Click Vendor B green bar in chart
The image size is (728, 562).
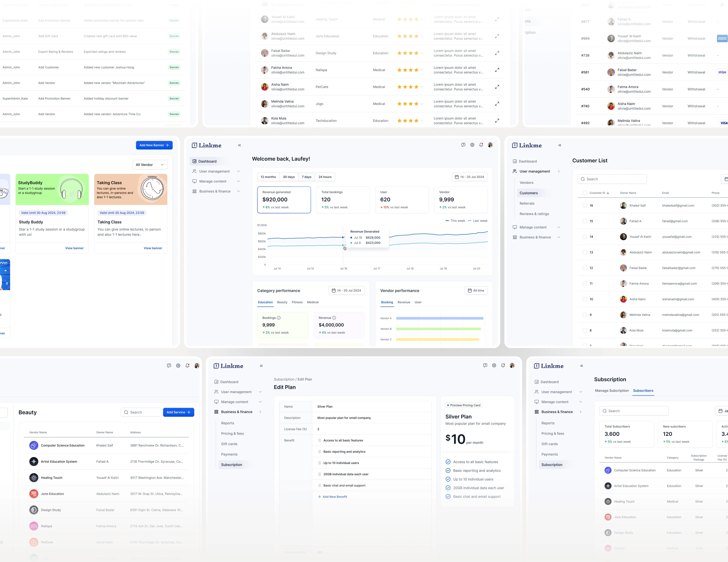[x=438, y=329]
